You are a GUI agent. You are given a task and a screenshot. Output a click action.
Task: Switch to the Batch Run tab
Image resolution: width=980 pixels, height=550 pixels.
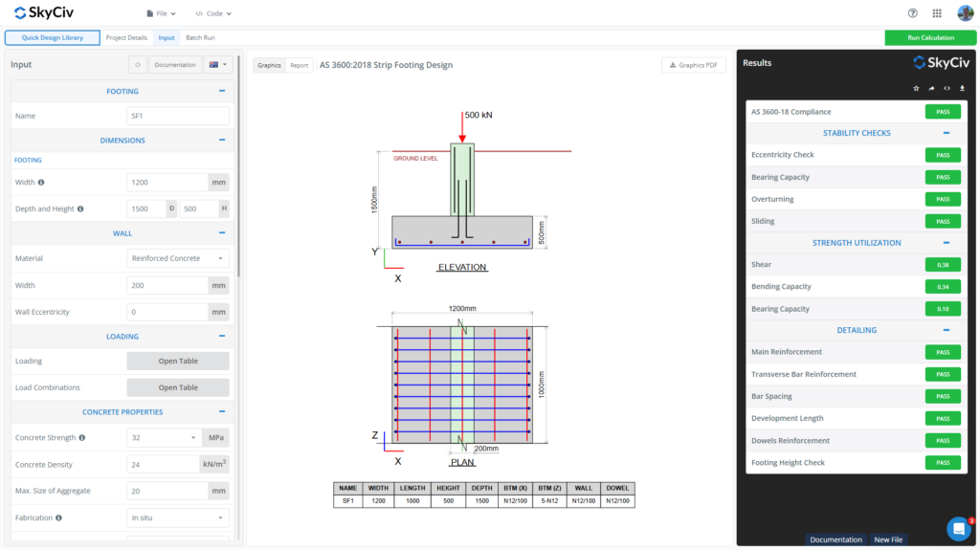[x=200, y=37]
